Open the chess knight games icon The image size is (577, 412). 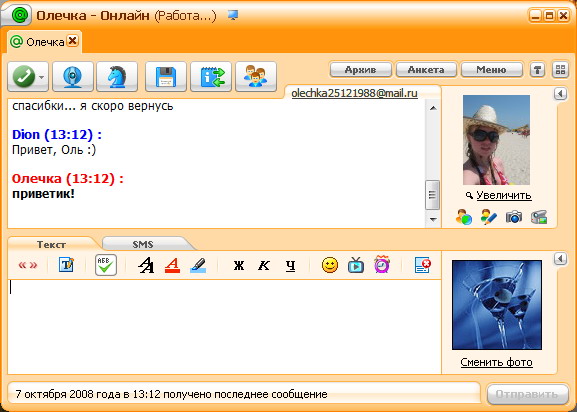click(x=117, y=77)
